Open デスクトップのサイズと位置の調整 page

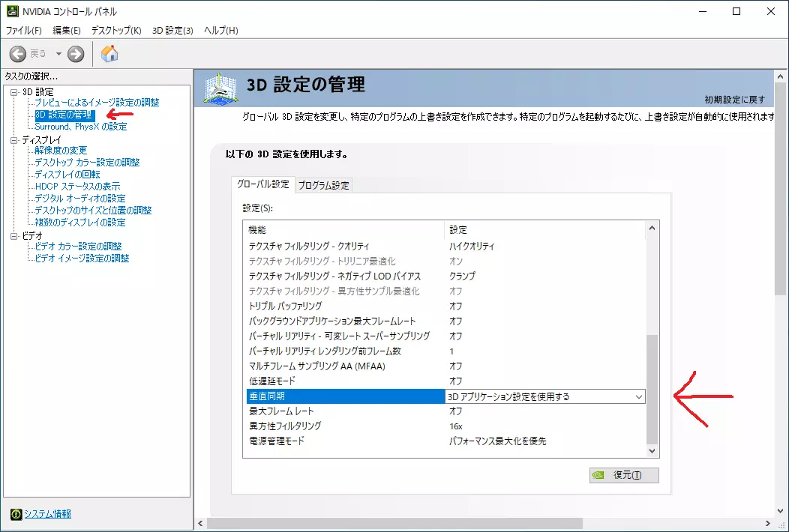(93, 211)
